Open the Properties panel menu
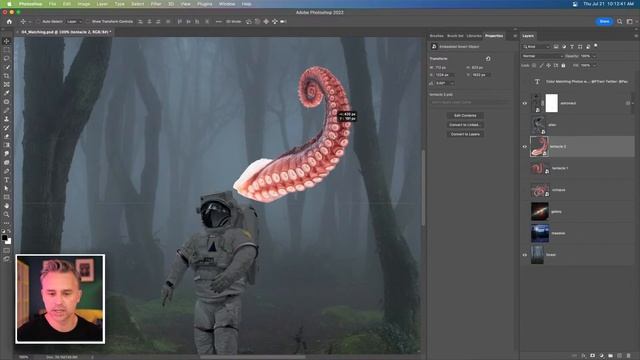The width and height of the screenshot is (640, 360). coord(515,36)
